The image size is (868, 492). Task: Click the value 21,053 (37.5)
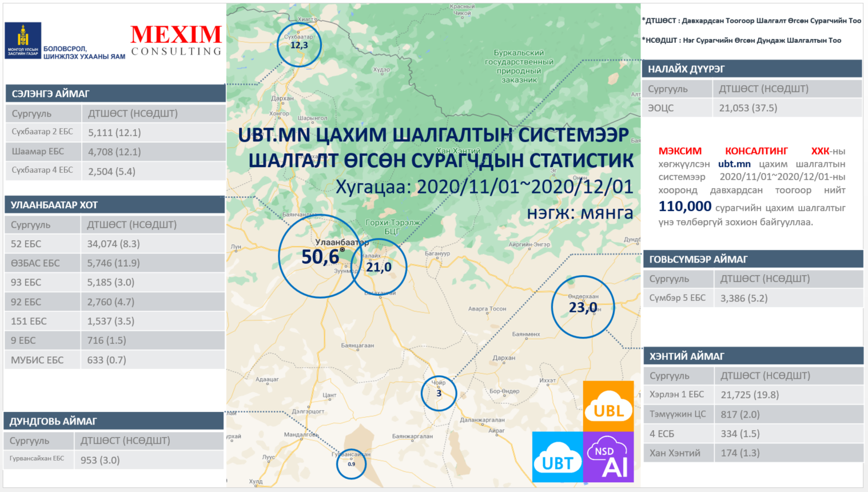coord(748,108)
